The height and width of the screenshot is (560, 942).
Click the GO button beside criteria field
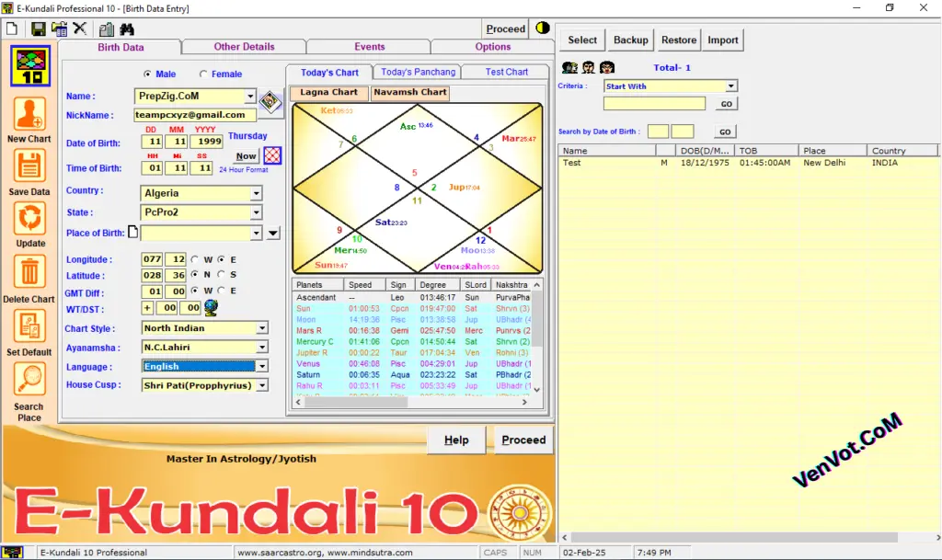[727, 104]
